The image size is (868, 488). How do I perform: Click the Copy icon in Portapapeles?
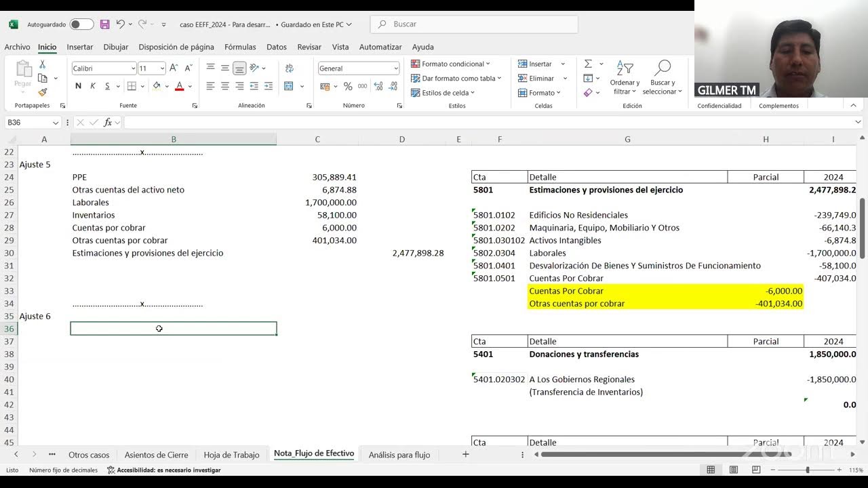(x=42, y=78)
